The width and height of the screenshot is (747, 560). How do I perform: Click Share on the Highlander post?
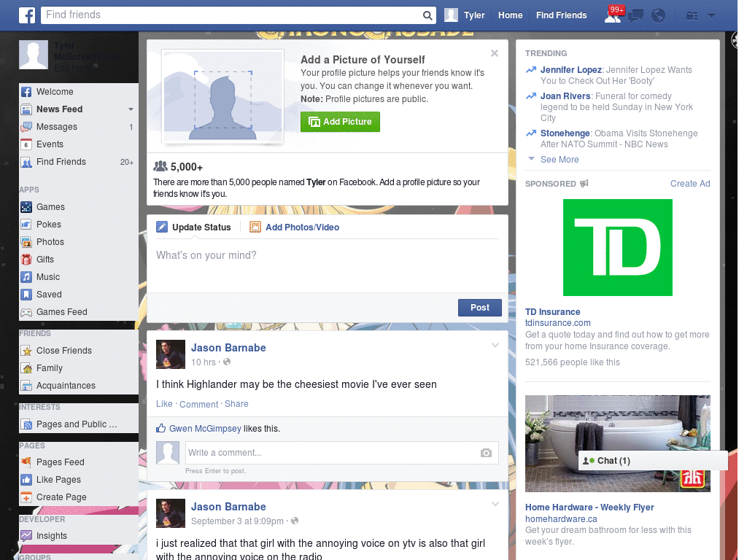tap(236, 404)
